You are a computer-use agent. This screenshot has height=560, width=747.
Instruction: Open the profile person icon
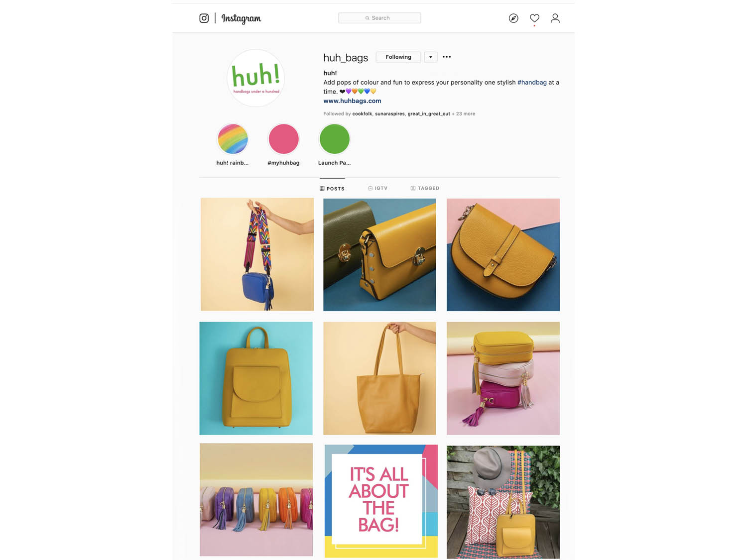tap(555, 18)
